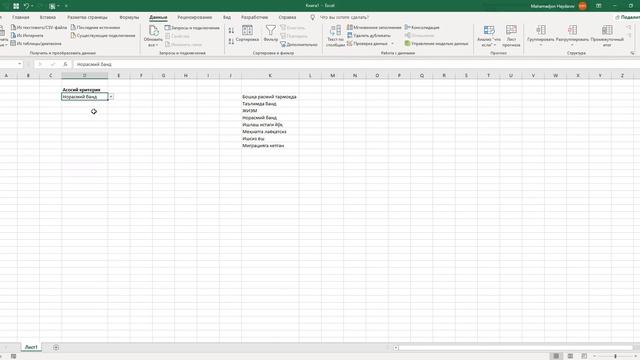640x360 pixels.
Task: Expand 'Группировать' dropdown
Action: (x=540, y=45)
